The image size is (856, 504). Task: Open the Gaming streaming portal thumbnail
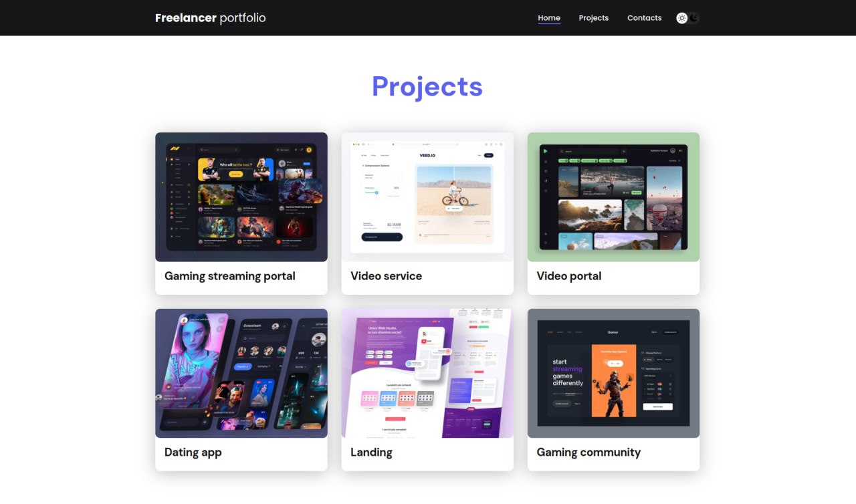241,197
